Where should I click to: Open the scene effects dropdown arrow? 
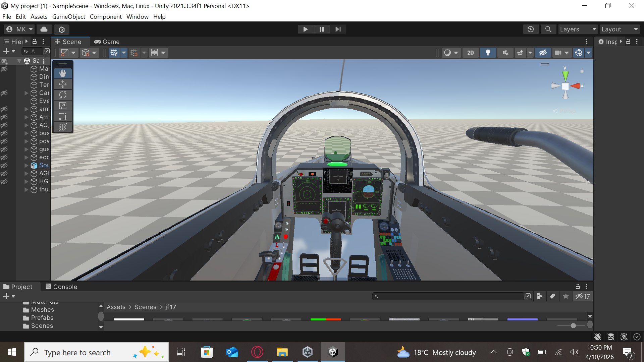pyautogui.click(x=530, y=53)
